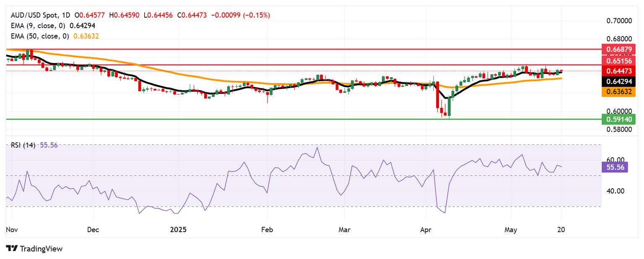This screenshot has height=259, width=644.
Task: Click the Feb date axis label
Action: (x=267, y=230)
